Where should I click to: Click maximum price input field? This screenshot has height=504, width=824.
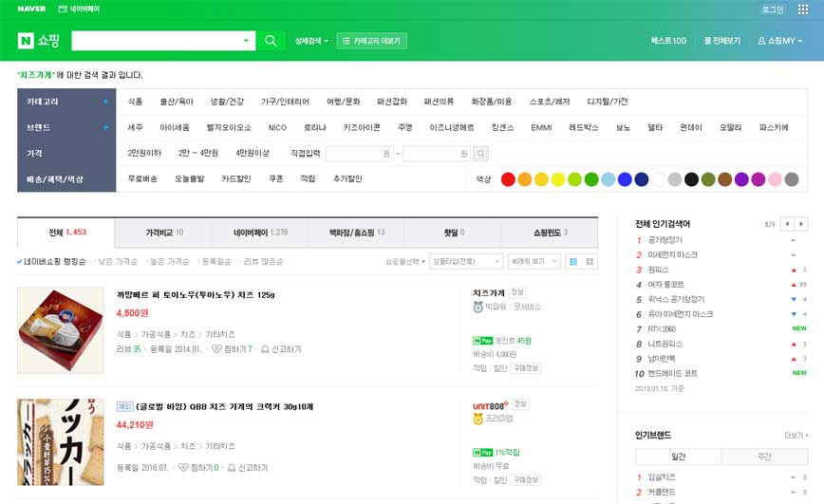(437, 154)
